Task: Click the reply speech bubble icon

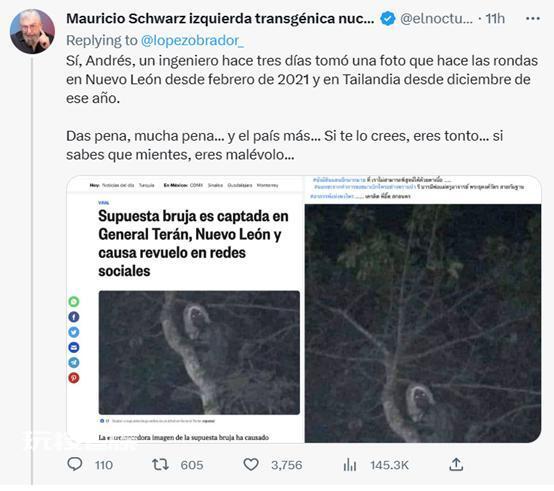Action: (75, 464)
